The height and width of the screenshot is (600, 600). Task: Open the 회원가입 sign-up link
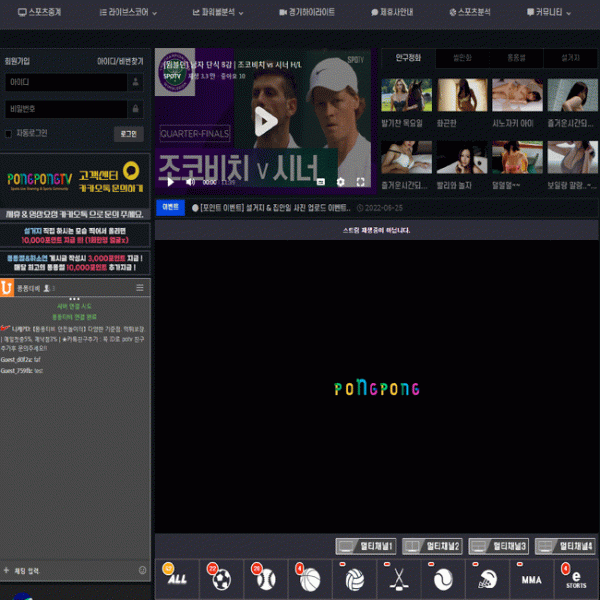(x=17, y=61)
